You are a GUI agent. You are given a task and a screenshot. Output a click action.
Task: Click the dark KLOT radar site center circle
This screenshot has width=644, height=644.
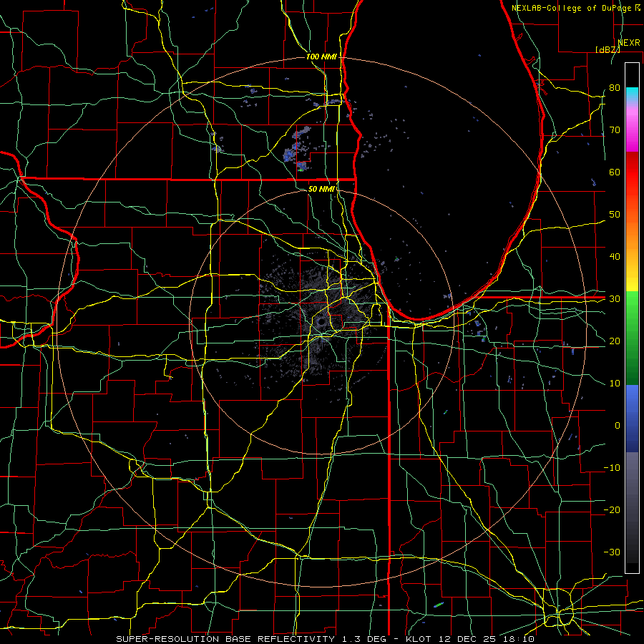[x=321, y=321]
